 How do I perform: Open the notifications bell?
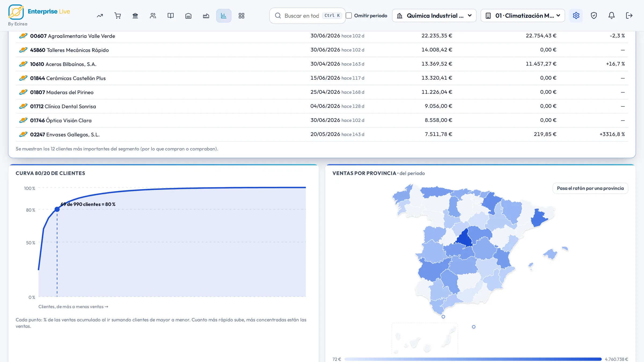point(612,16)
